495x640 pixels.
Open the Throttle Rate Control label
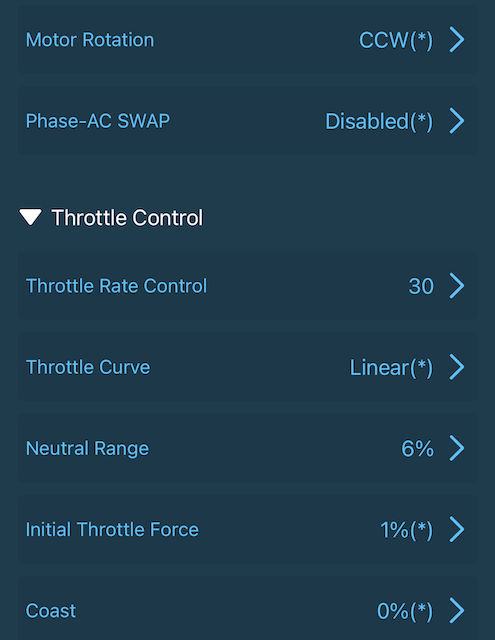click(x=116, y=286)
